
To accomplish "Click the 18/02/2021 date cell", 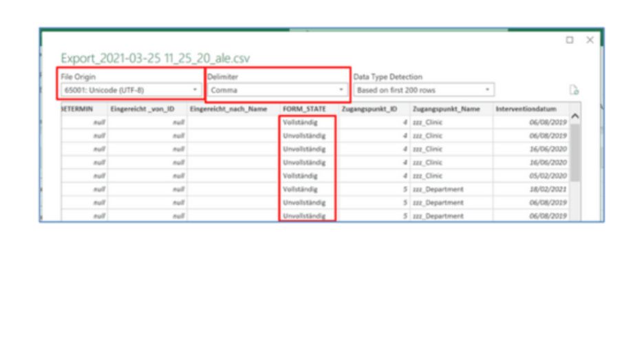I will [548, 189].
